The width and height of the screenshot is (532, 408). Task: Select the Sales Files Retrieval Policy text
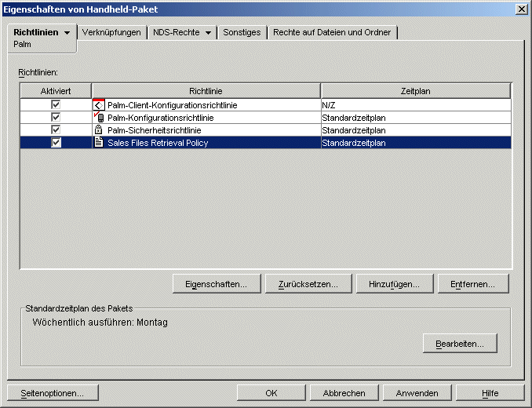coord(158,143)
